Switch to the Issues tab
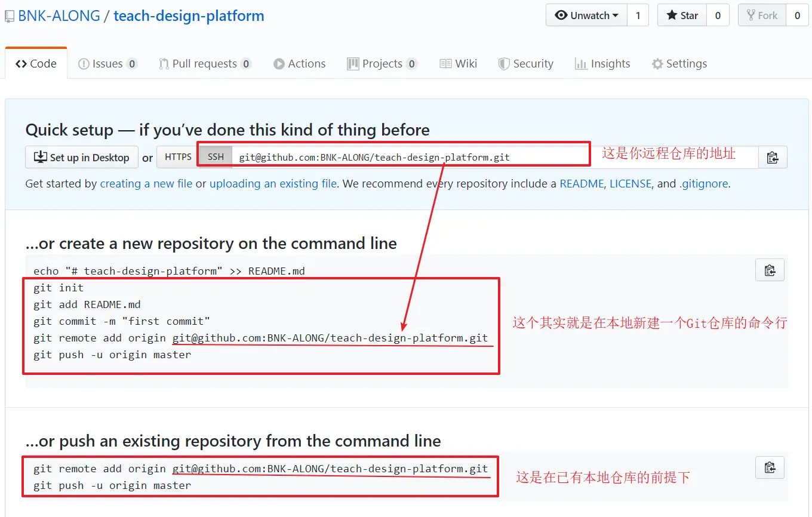 (x=107, y=63)
